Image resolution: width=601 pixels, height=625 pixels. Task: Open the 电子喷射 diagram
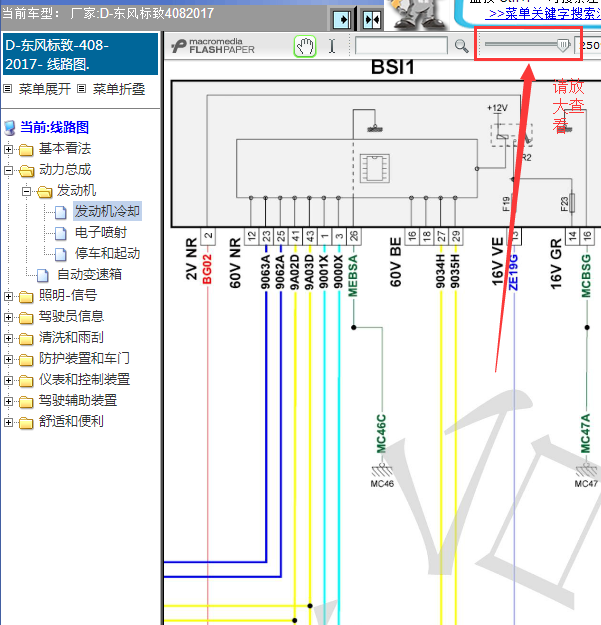tap(101, 232)
